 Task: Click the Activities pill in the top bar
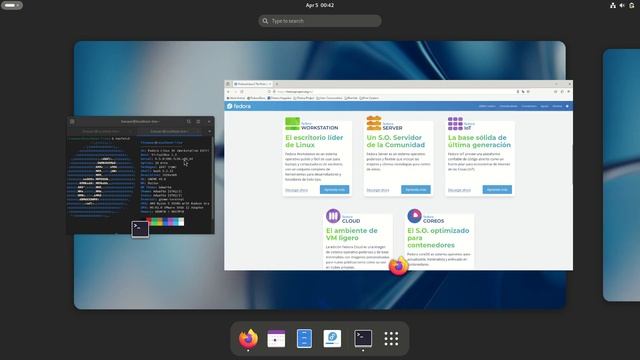(11, 5)
